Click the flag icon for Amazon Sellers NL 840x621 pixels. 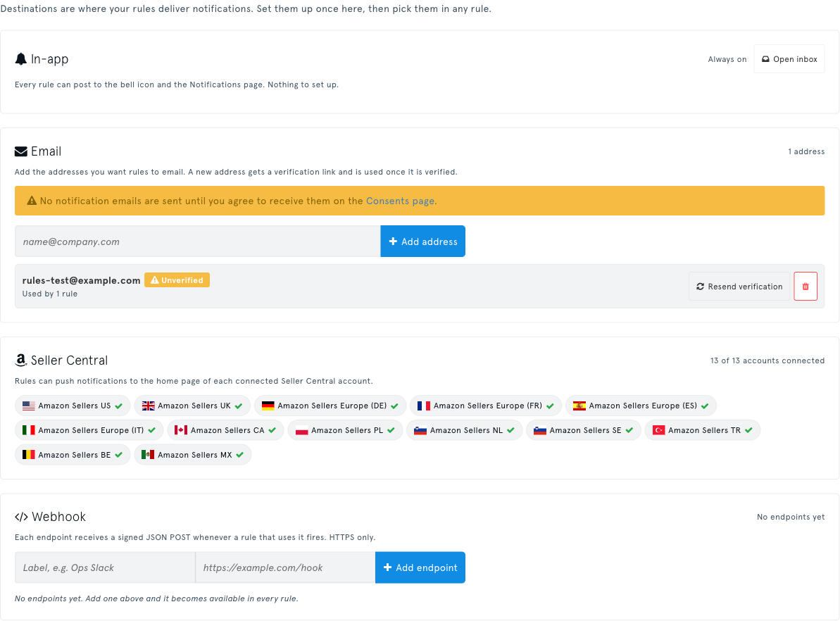420,430
